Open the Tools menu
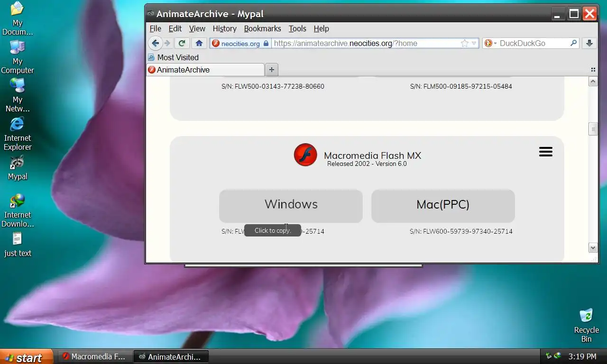Viewport: 607px width, 364px height. (297, 28)
